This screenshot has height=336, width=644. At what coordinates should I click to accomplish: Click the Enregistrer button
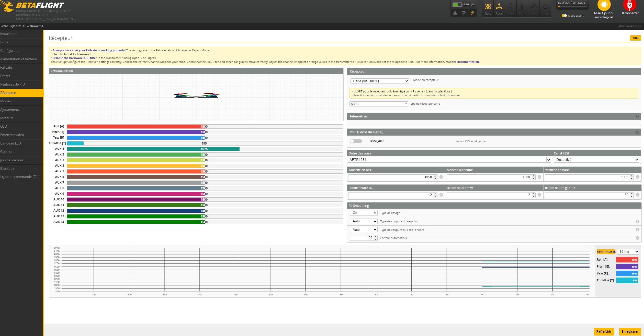630,331
